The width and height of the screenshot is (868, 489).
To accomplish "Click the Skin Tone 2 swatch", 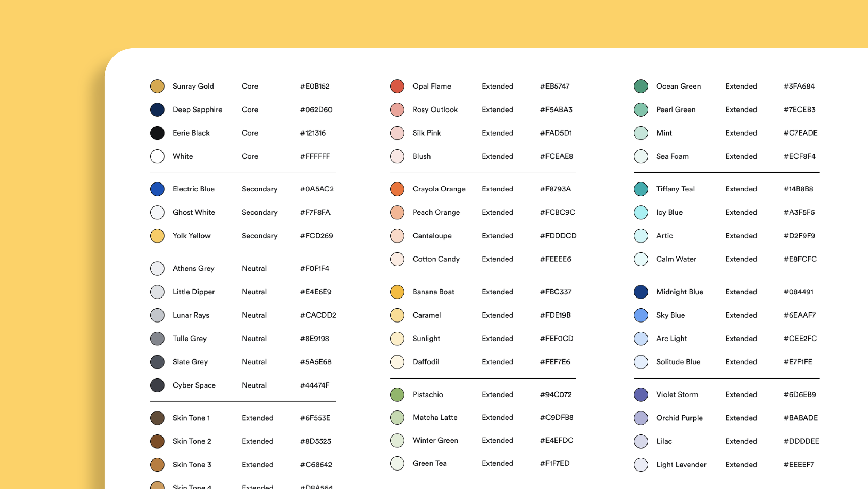I will pyautogui.click(x=157, y=441).
